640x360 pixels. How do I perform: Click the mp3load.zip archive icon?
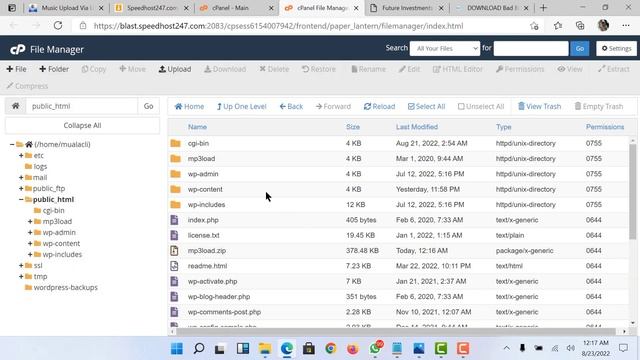click(174, 251)
